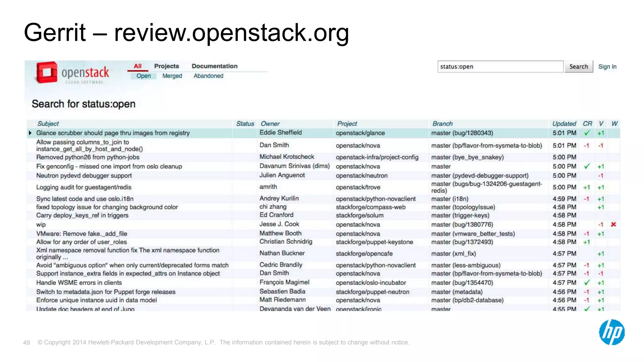Click owner Michael Krotscheck
The image size is (644, 362).
(x=287, y=156)
